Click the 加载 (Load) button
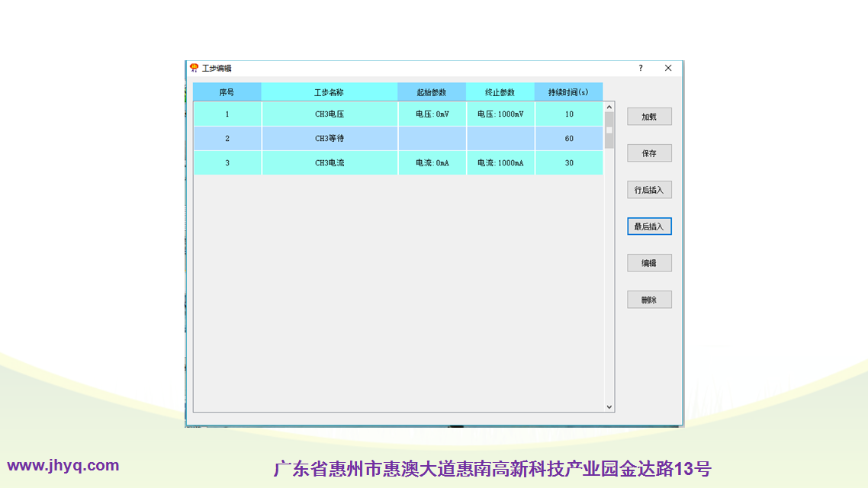Image resolution: width=868 pixels, height=488 pixels. (x=649, y=117)
